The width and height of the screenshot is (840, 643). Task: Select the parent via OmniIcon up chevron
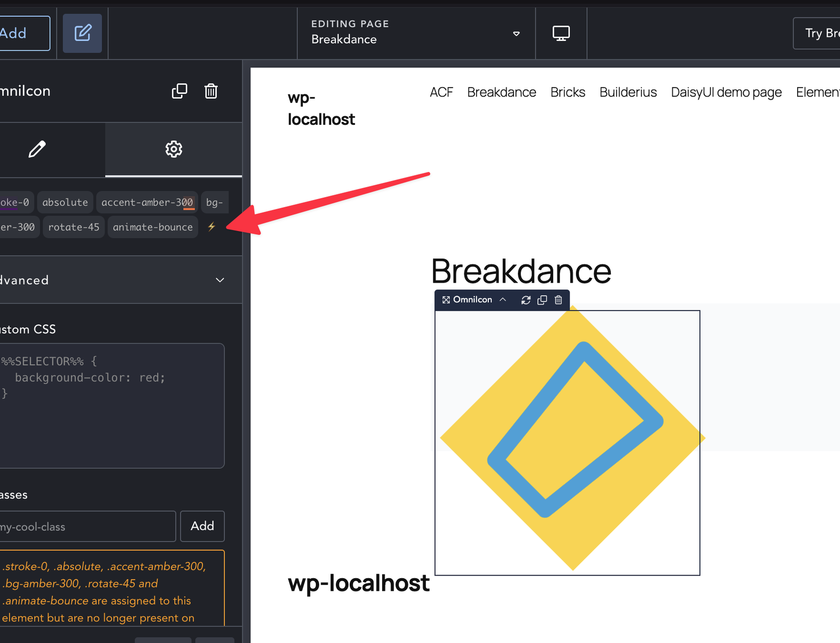click(503, 299)
